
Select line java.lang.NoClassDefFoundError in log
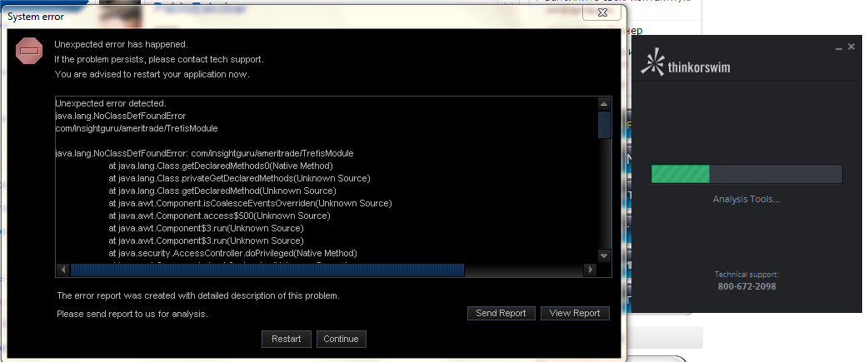coord(121,116)
